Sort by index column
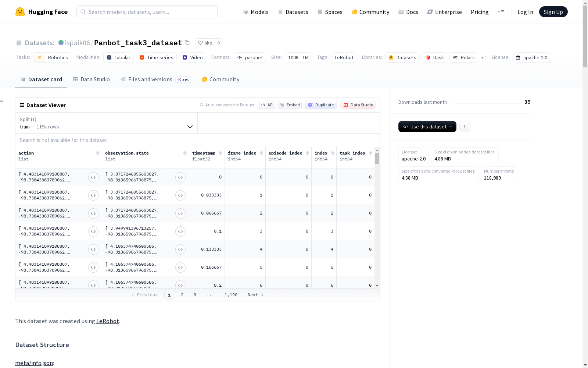The height and width of the screenshot is (368, 588). [x=333, y=153]
